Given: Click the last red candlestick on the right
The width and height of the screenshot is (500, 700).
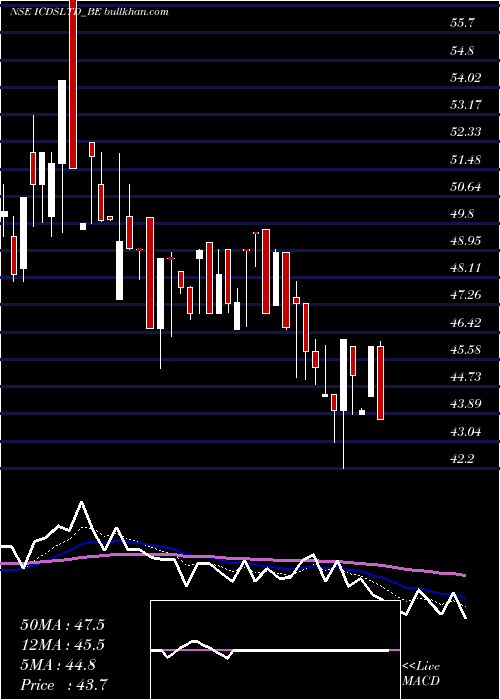Looking at the screenshot, I should (x=380, y=383).
